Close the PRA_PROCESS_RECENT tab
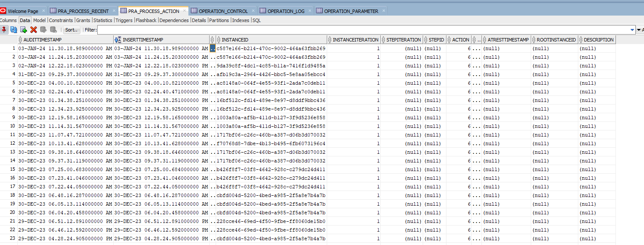The image size is (644, 245). coord(114,11)
